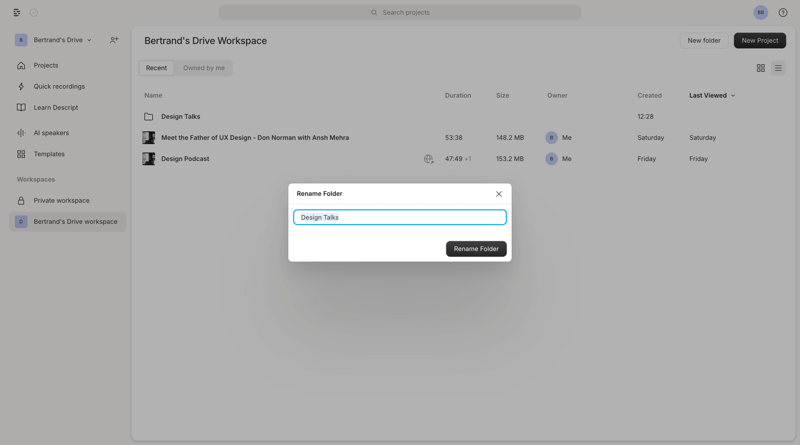Screen dimensions: 800x445
Task: Click the 47:49 duration value
Action: pyautogui.click(x=453, y=159)
